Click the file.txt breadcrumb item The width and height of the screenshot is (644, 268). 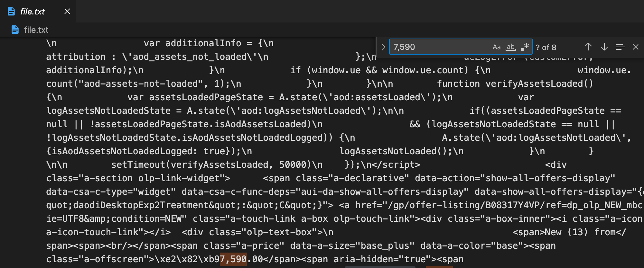(36, 30)
